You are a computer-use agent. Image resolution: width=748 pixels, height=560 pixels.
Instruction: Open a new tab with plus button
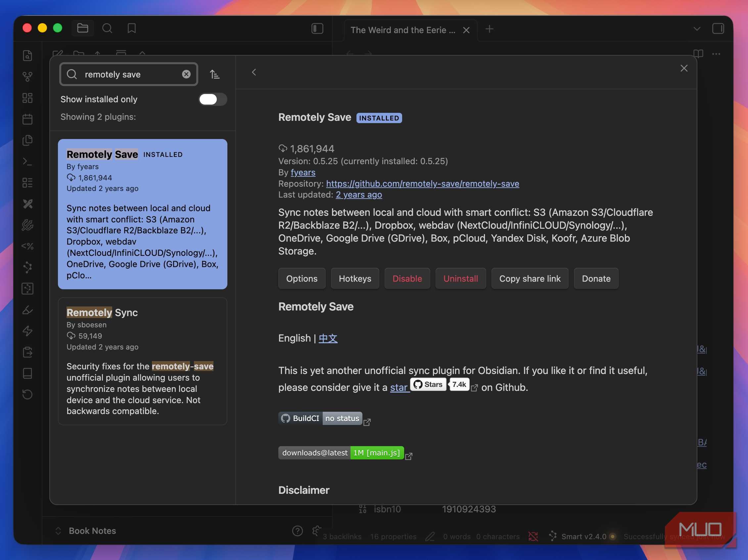489,29
